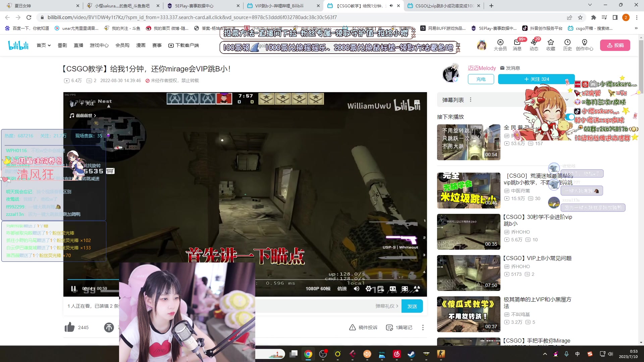Open the 会员购 nav item
Image resolution: width=644 pixels, height=362 pixels.
pyautogui.click(x=122, y=45)
